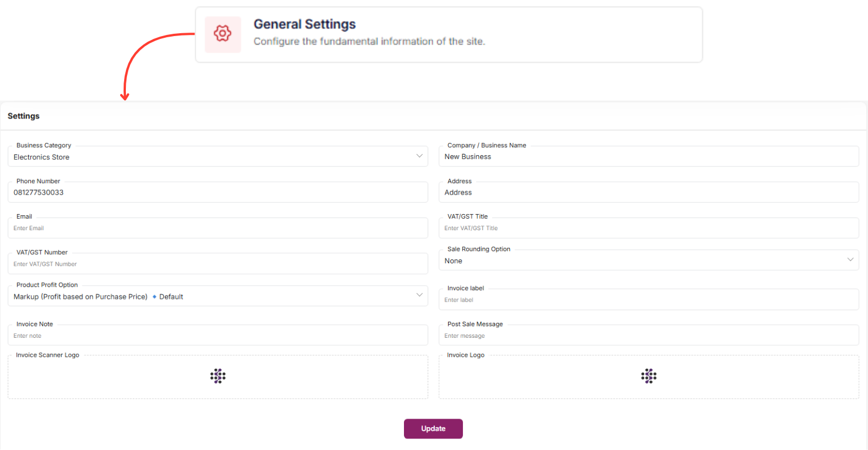Click the General Settings gear icon
This screenshot has width=868, height=450.
pos(223,34)
